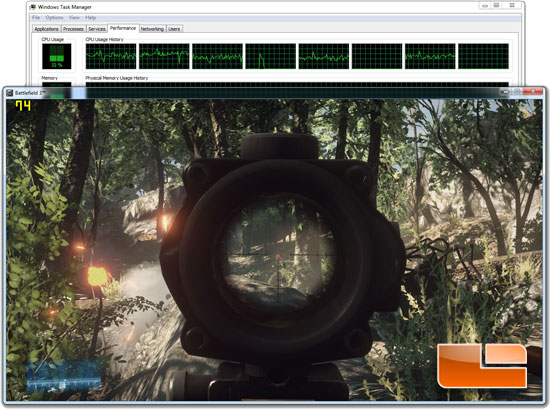
Task: Click the Windows Task Manager title text
Action: click(x=65, y=7)
